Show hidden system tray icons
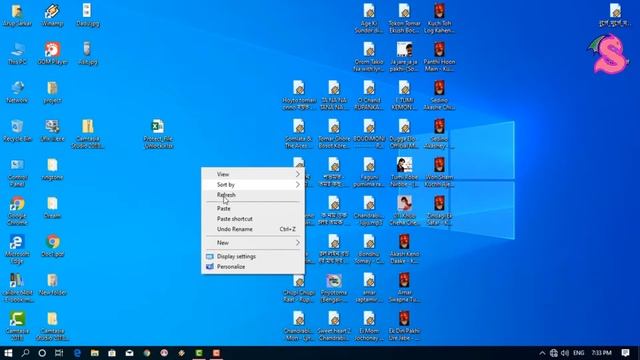Screen dimensions: 640x360 pos(542,353)
